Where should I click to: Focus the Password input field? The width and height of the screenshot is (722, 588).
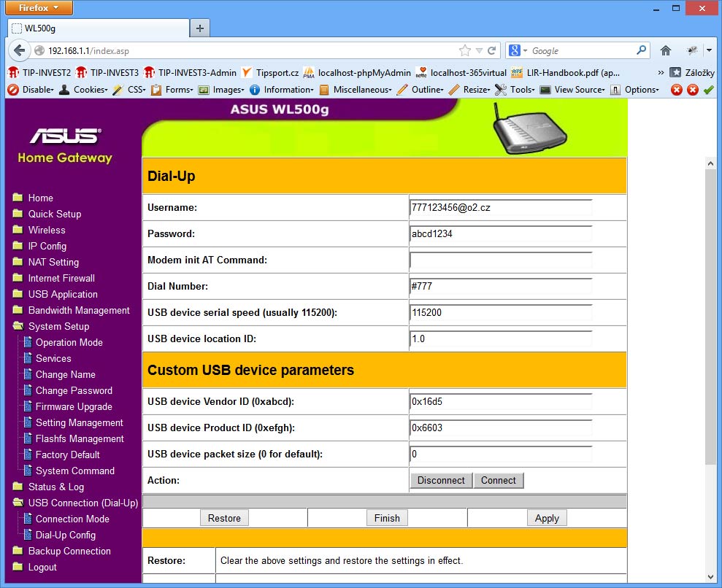[501, 233]
